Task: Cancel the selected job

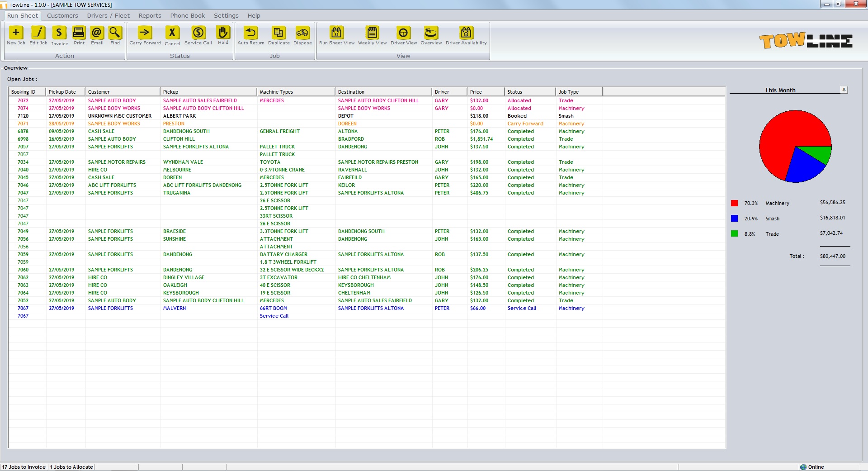Action: click(x=172, y=36)
